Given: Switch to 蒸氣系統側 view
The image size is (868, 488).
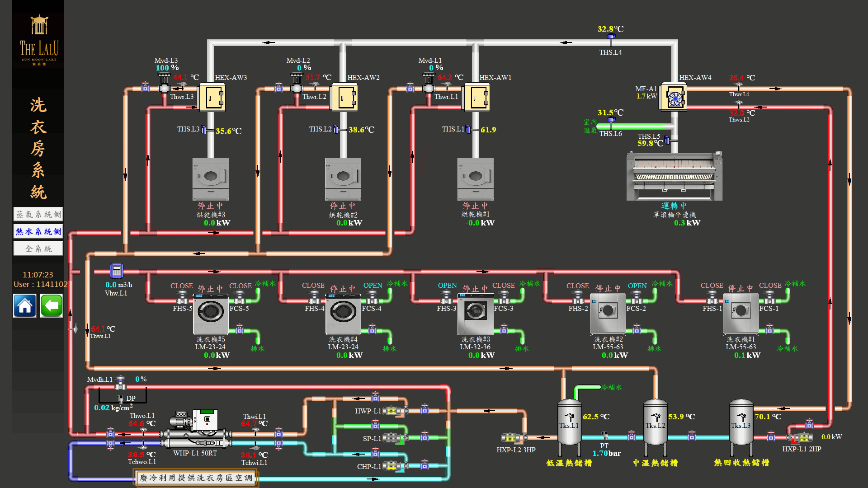Looking at the screenshot, I should point(38,214).
